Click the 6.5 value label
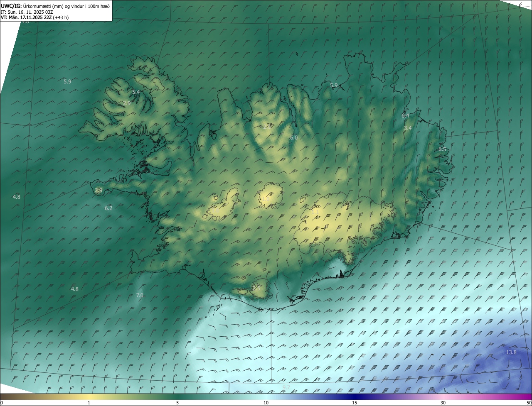This screenshot has height=406, width=532. point(442,149)
